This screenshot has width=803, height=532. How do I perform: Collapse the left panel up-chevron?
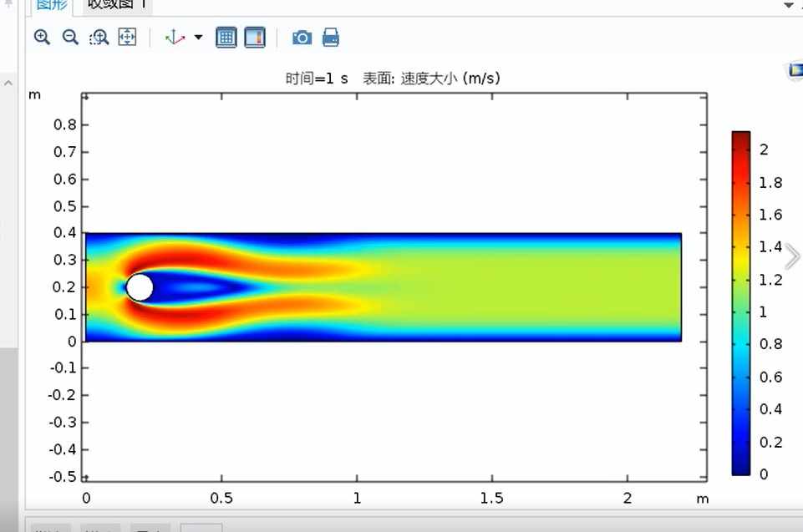tap(8, 83)
